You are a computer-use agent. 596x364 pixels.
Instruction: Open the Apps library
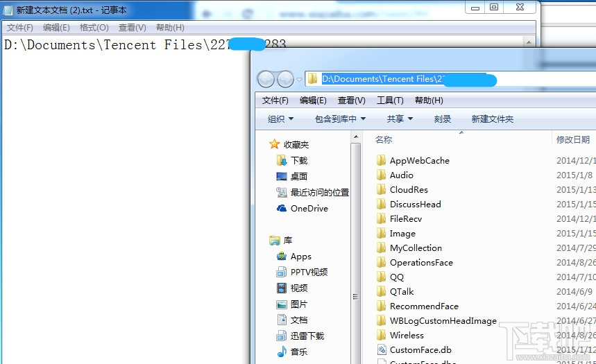coord(300,257)
